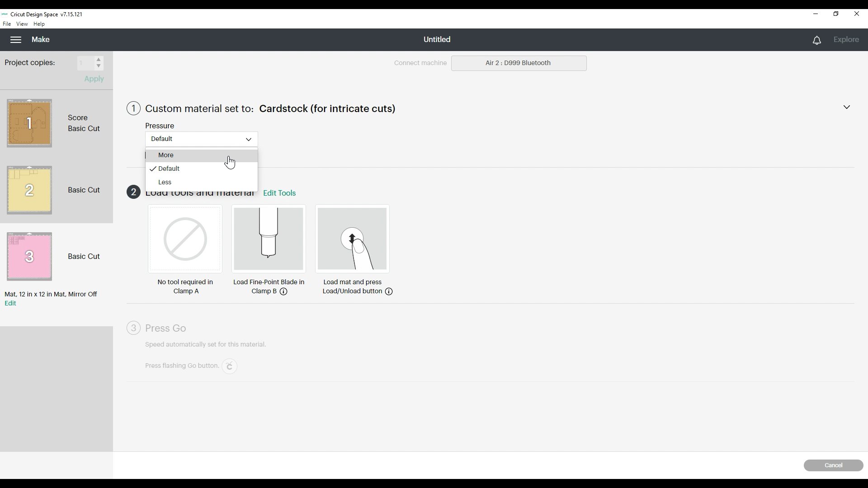Open info icon for Clamp B blade
This screenshot has height=488, width=868.
(283, 291)
